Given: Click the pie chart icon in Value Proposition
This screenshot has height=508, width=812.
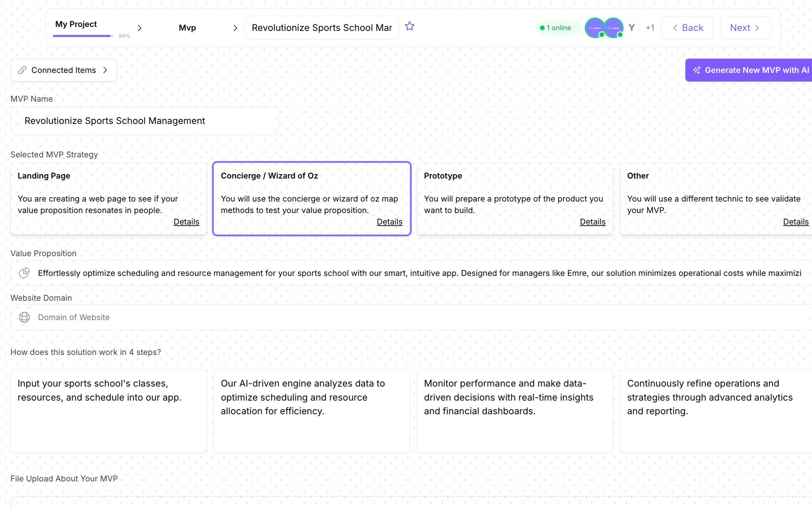Looking at the screenshot, I should pyautogui.click(x=24, y=273).
